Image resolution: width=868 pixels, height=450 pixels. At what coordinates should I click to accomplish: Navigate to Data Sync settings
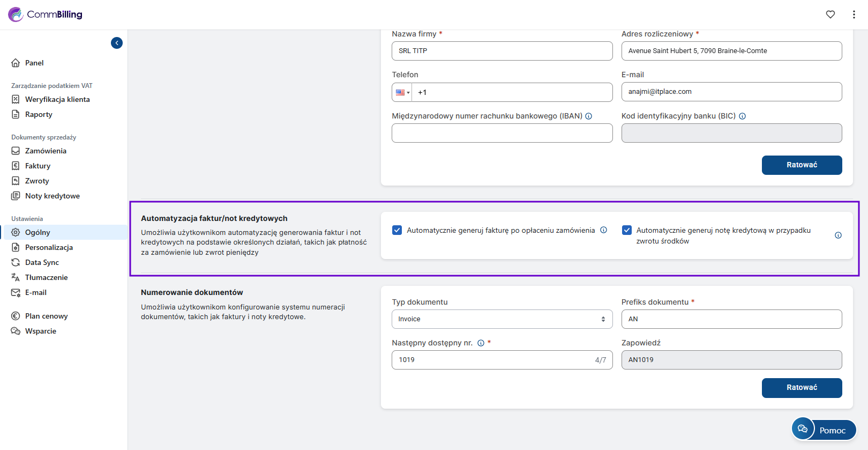[42, 262]
